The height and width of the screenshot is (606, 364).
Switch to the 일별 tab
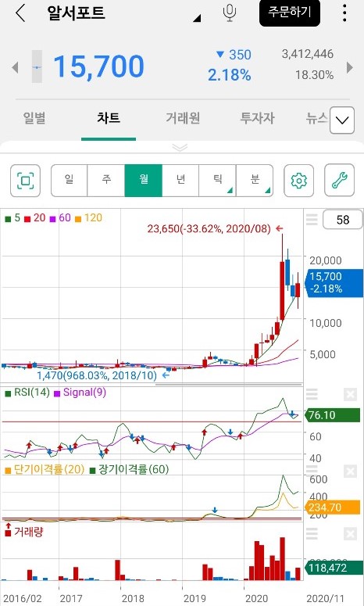coord(34,118)
